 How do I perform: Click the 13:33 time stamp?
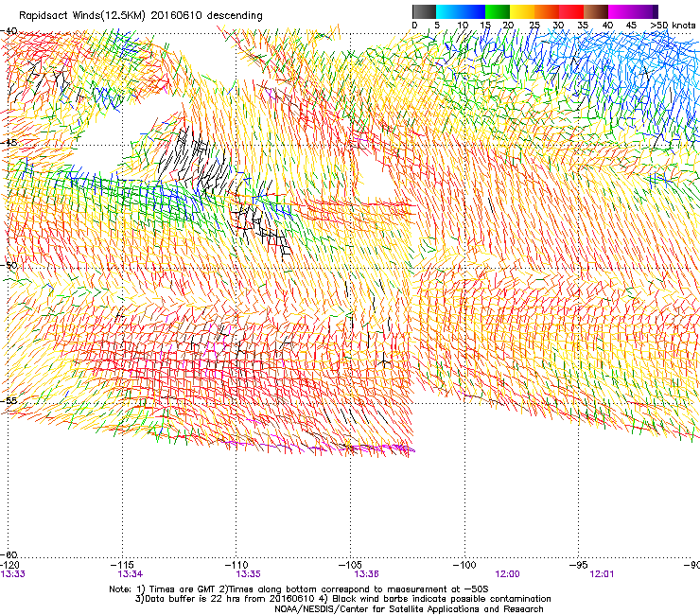click(x=13, y=574)
